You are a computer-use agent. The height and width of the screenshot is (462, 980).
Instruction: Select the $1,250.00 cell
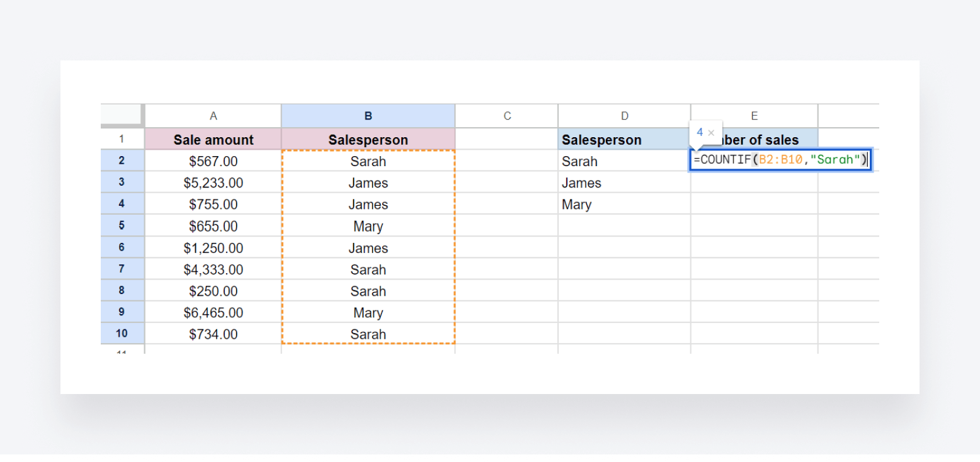pos(214,248)
